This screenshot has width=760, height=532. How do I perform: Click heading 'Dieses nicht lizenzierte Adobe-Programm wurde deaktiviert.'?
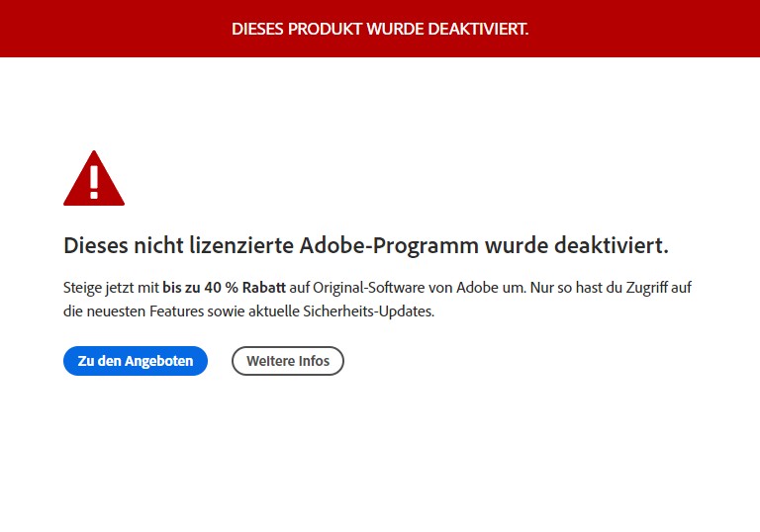click(x=366, y=245)
